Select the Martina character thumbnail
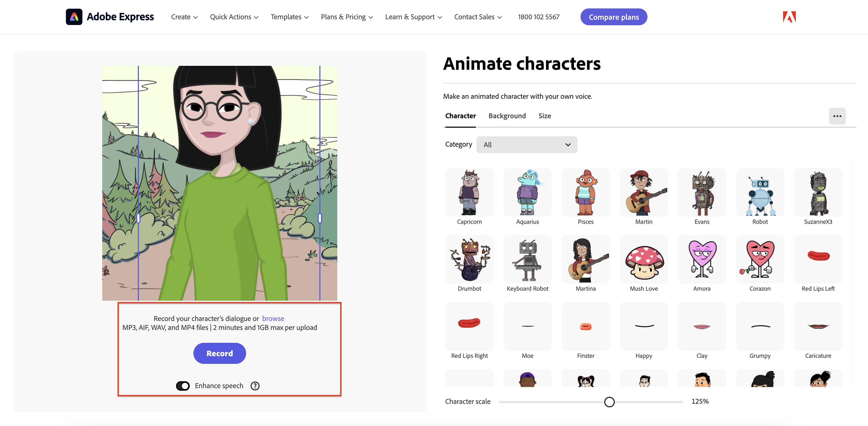The height and width of the screenshot is (426, 868). tap(585, 259)
